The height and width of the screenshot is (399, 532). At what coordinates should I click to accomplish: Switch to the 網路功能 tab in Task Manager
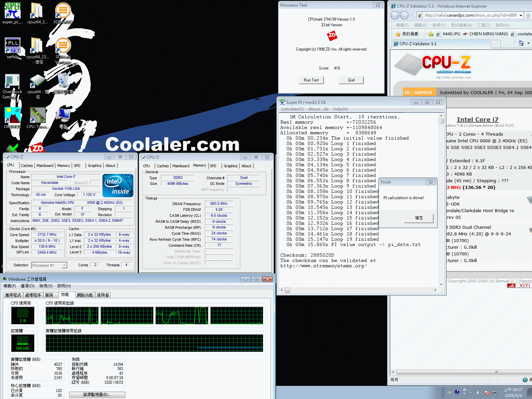click(85, 295)
